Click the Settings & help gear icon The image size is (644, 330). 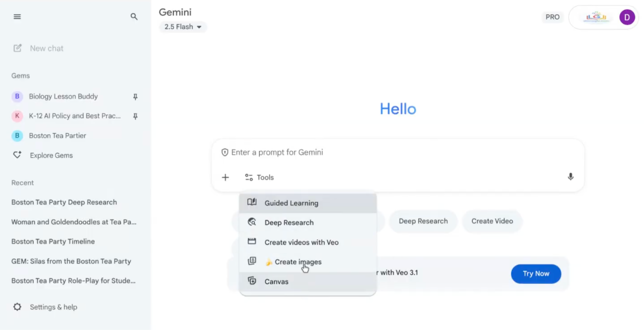click(x=17, y=307)
